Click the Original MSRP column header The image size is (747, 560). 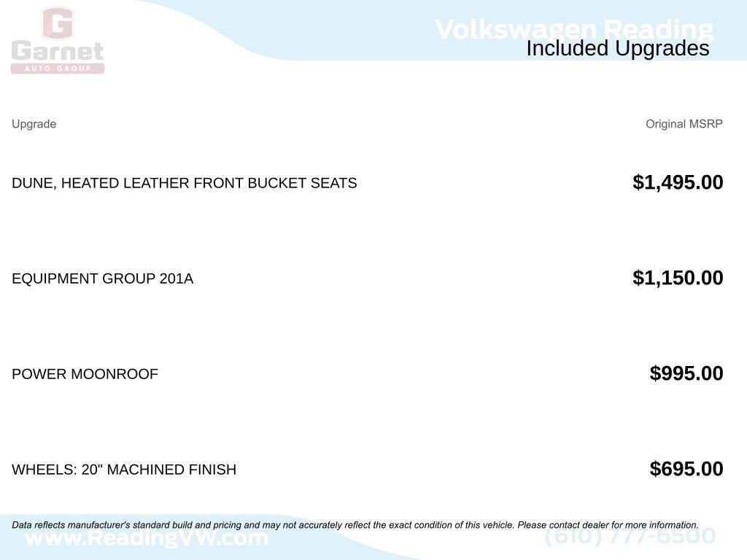coord(684,124)
